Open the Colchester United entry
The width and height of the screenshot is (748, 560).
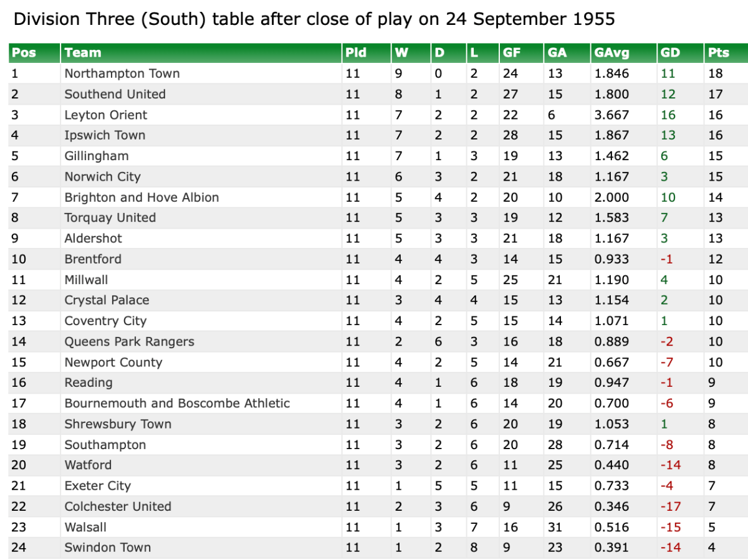point(117,506)
